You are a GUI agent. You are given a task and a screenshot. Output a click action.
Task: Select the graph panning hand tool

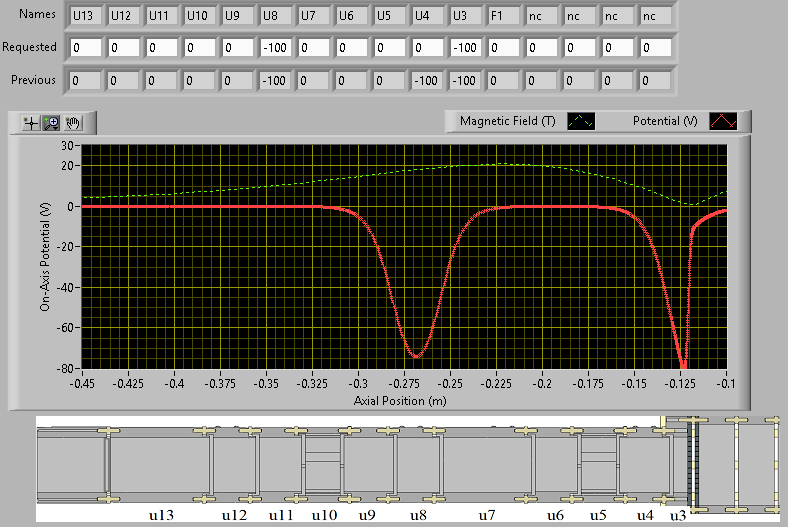73,123
